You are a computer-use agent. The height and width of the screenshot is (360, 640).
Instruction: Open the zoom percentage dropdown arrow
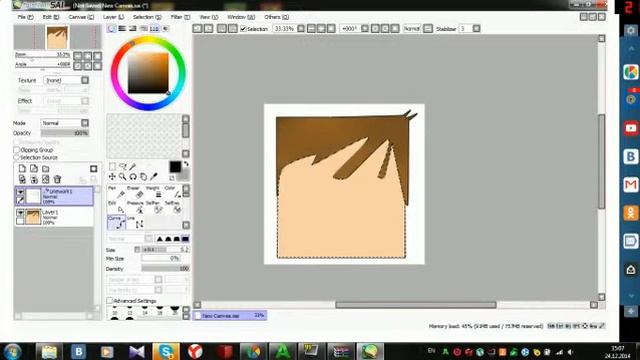[x=301, y=29]
